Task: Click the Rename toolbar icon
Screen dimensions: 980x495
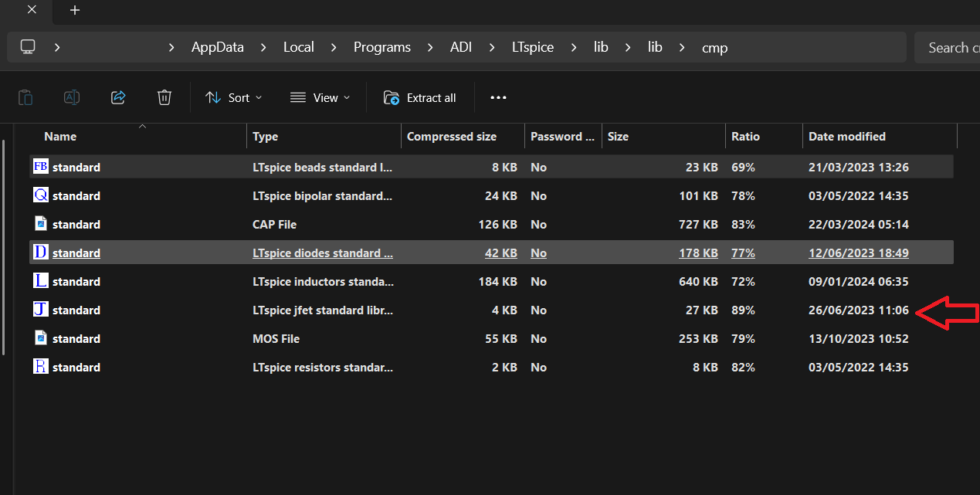Action: pyautogui.click(x=72, y=97)
